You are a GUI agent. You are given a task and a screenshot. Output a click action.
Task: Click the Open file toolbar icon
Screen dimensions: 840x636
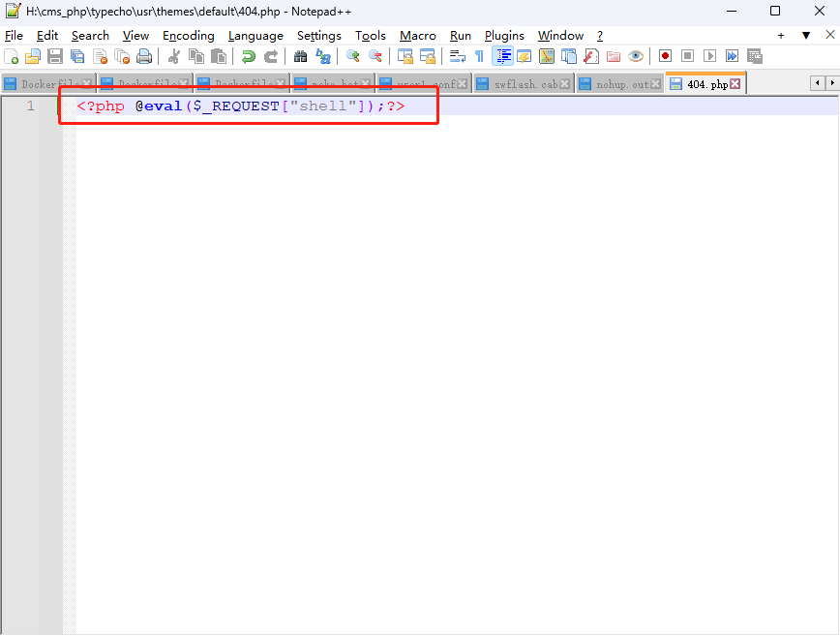(33, 56)
